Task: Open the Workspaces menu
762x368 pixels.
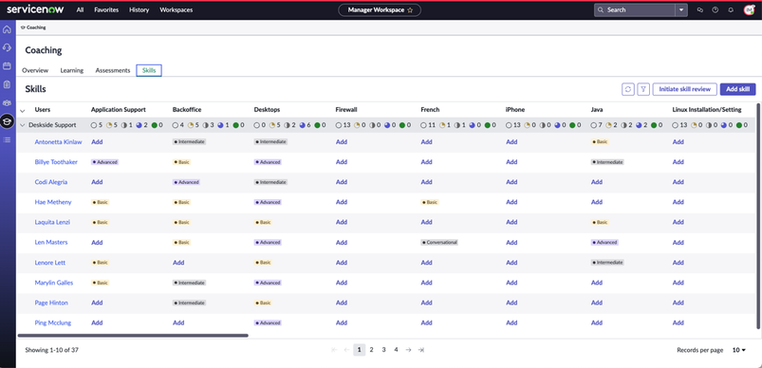Action: (176, 10)
